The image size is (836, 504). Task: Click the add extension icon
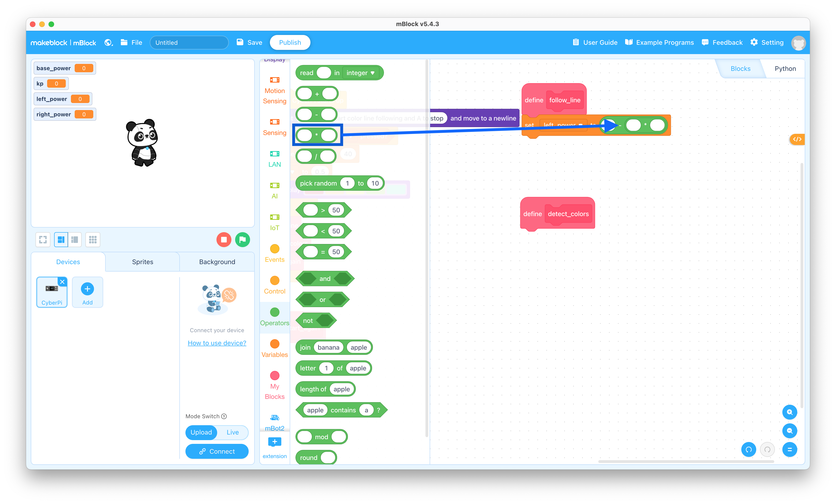(274, 442)
